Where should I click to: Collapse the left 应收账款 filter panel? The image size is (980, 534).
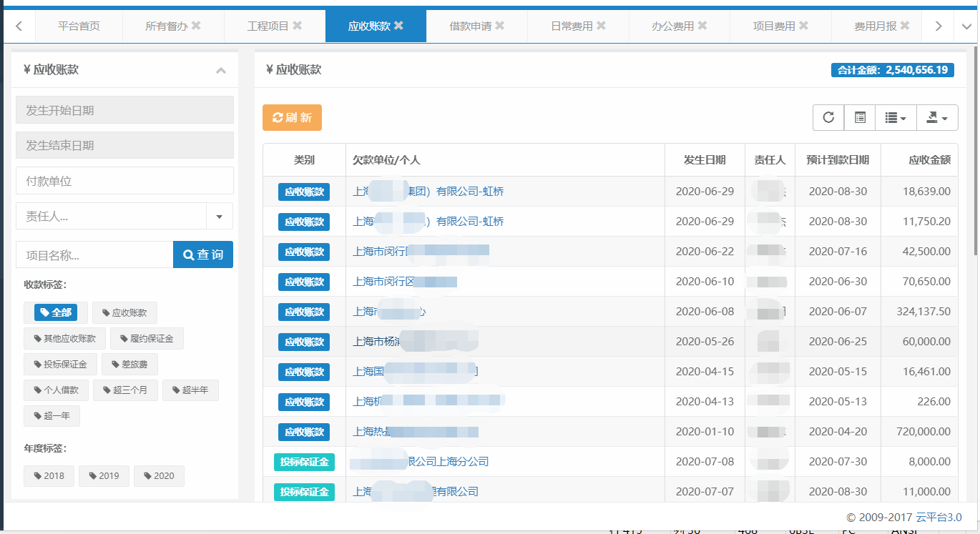[x=221, y=70]
